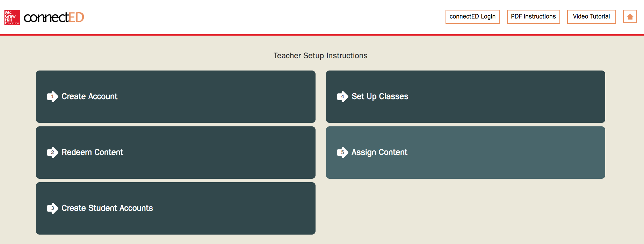Screen dimensions: 644x244
Task: Click the McGraw Hill Education logo
Action: tap(12, 17)
